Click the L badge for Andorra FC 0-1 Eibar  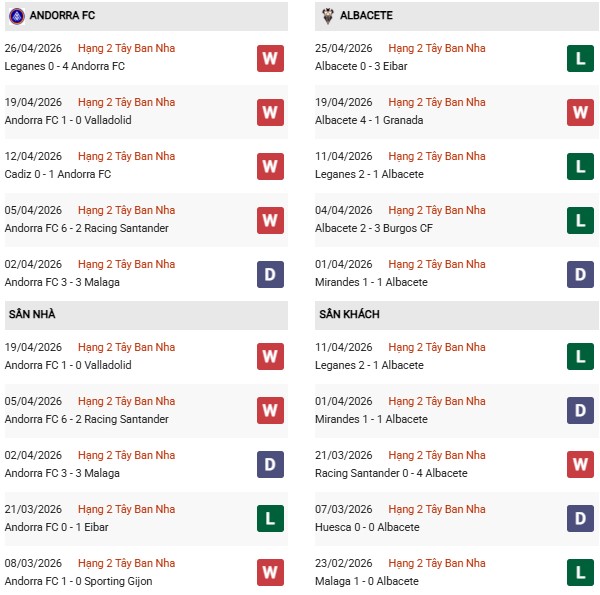pos(270,519)
